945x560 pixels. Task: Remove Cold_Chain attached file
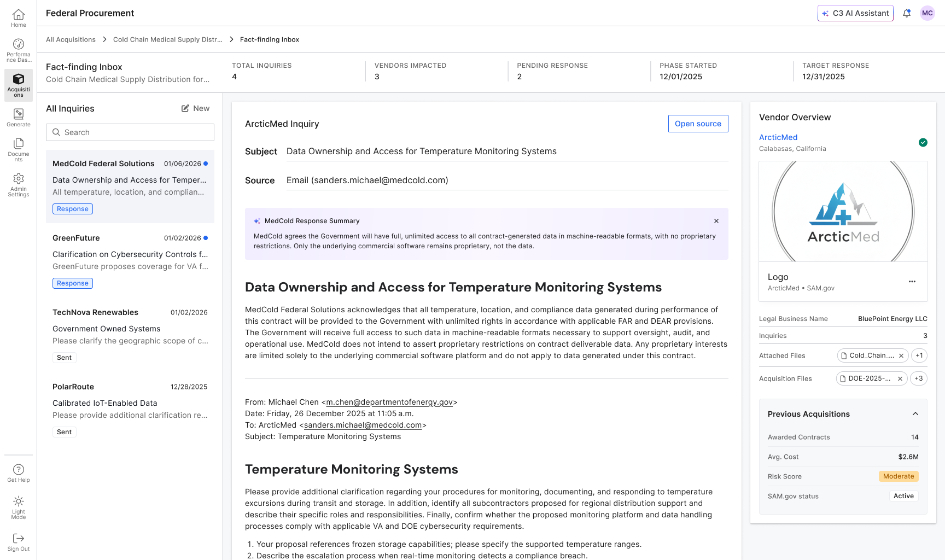point(901,355)
